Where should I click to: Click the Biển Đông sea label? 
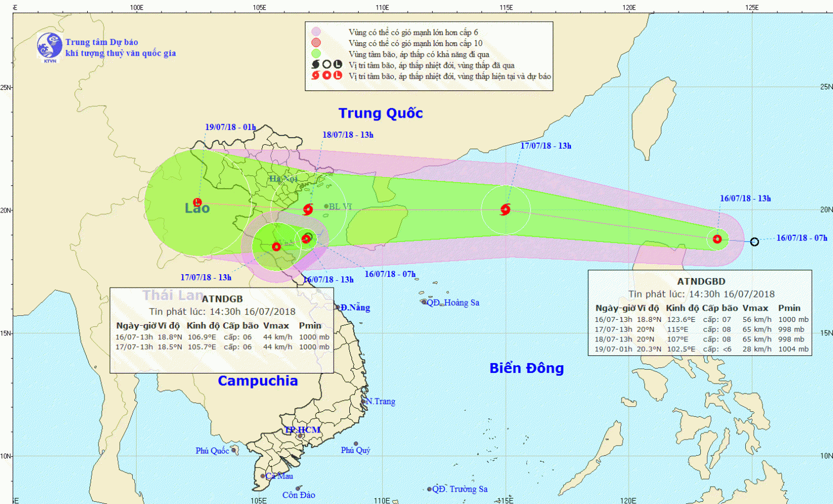pyautogui.click(x=526, y=368)
